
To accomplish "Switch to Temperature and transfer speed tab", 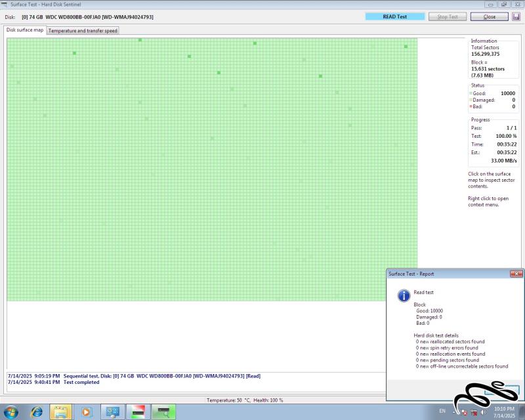I will click(x=83, y=30).
